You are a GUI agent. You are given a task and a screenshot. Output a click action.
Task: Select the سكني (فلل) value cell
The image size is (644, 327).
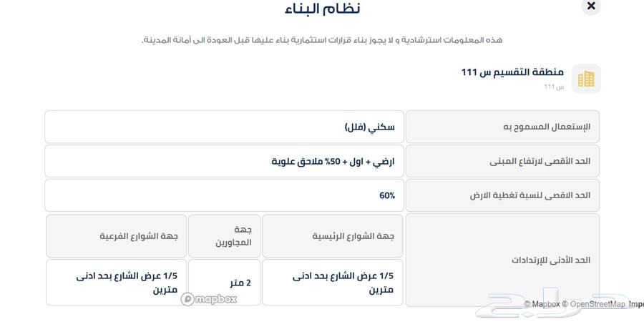[225, 127]
